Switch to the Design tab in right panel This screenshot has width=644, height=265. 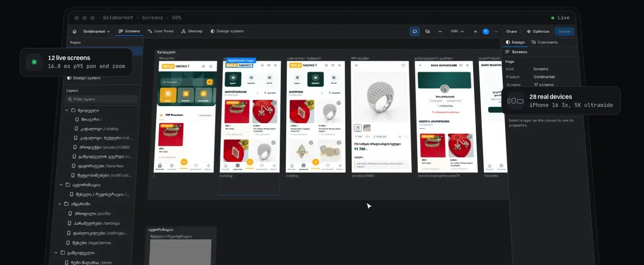tap(515, 42)
